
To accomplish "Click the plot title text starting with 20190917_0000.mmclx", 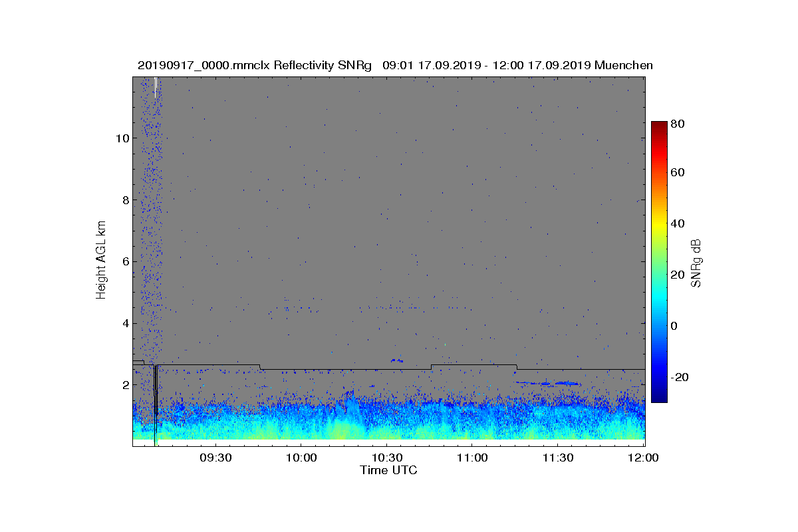I will tap(395, 65).
